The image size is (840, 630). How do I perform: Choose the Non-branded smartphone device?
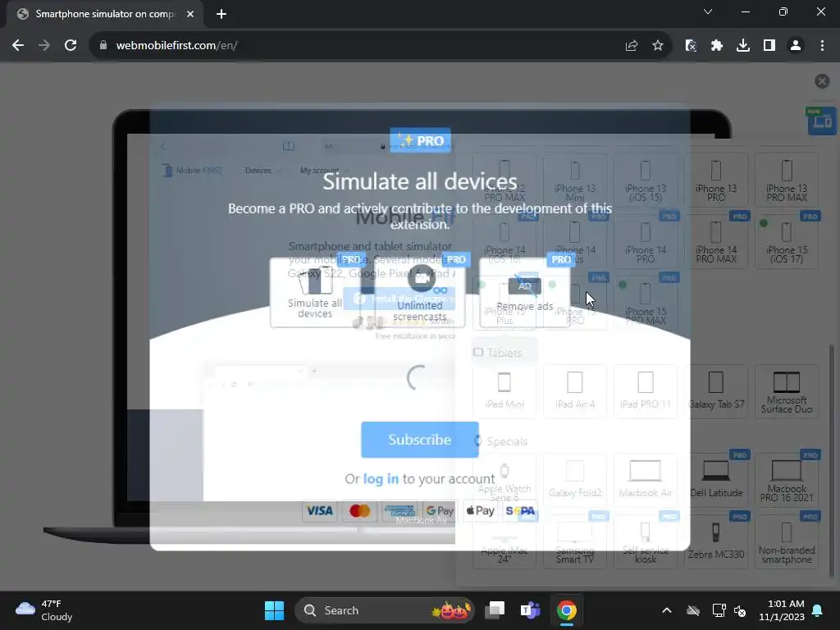click(x=787, y=541)
